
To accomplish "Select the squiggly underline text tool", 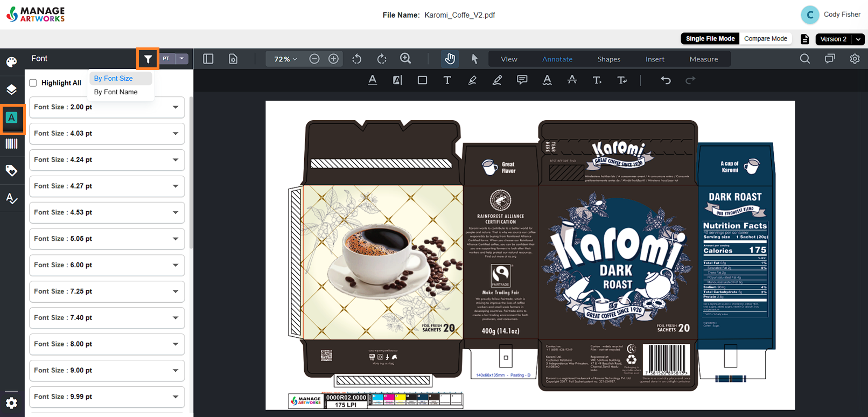I will pyautogui.click(x=547, y=80).
